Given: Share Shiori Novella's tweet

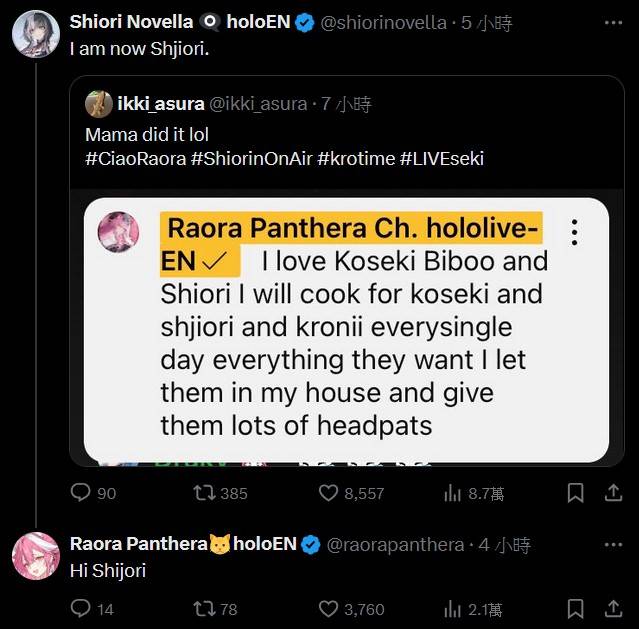Looking at the screenshot, I should (x=612, y=493).
